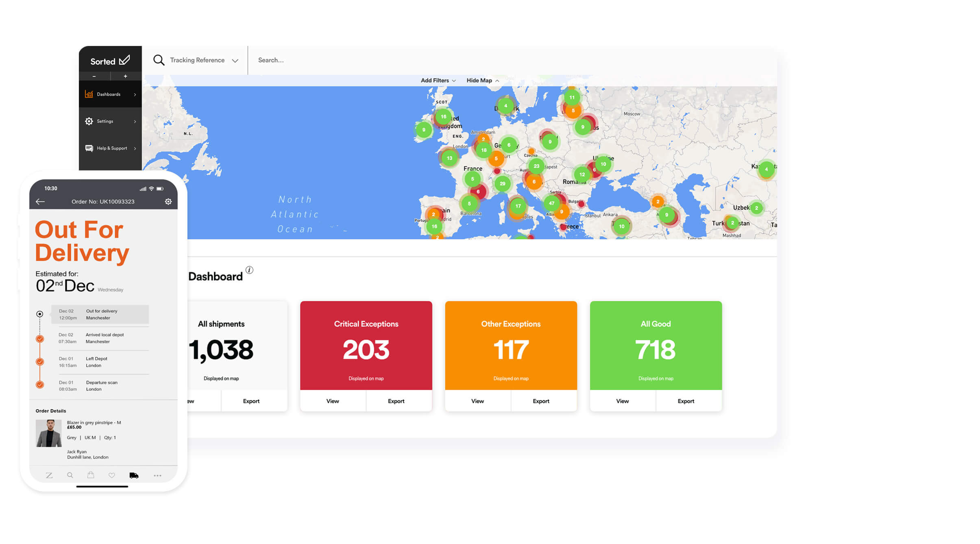Screen dimensions: 980x544
Task: Click the search magnifier icon
Action: [x=159, y=60]
